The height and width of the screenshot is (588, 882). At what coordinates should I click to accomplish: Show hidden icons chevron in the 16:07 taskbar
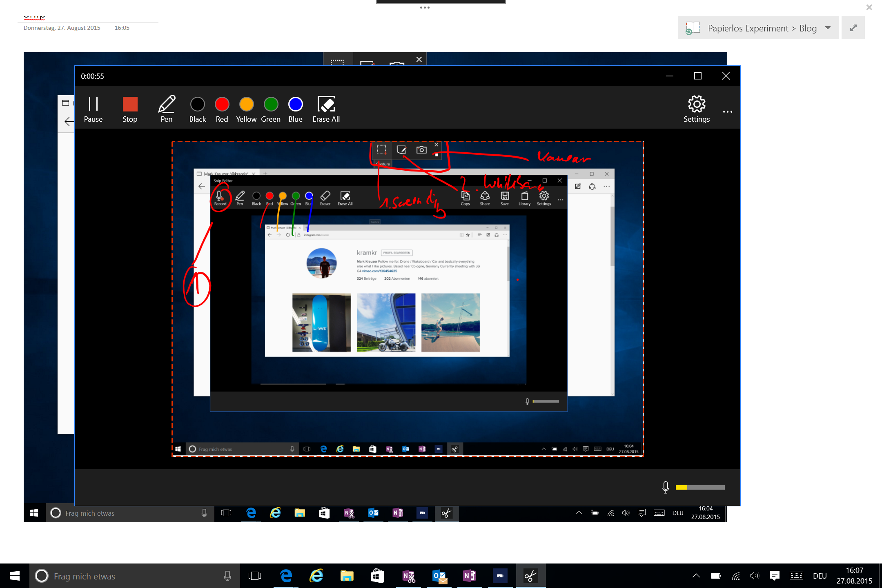coord(696,576)
